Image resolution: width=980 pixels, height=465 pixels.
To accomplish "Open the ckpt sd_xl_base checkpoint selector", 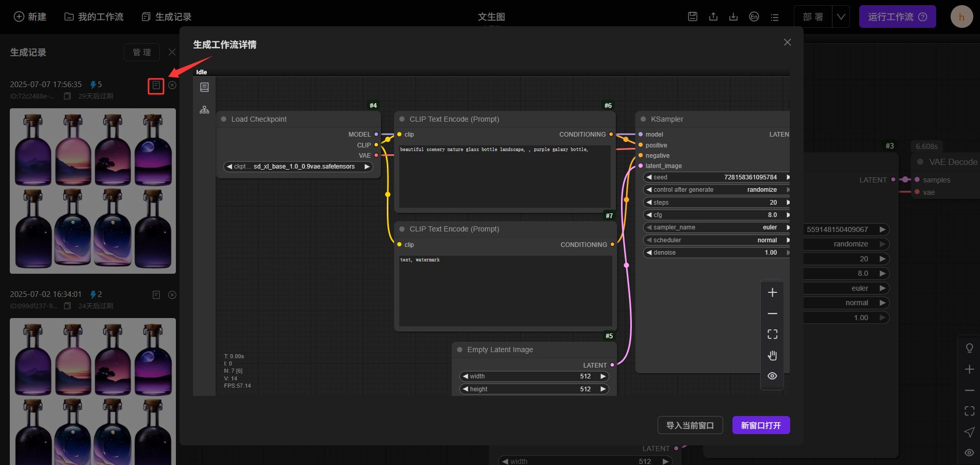I will (x=298, y=167).
